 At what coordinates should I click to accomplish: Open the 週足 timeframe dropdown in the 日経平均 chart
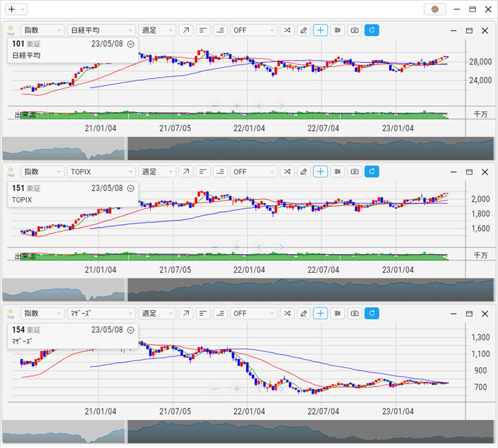coord(158,31)
